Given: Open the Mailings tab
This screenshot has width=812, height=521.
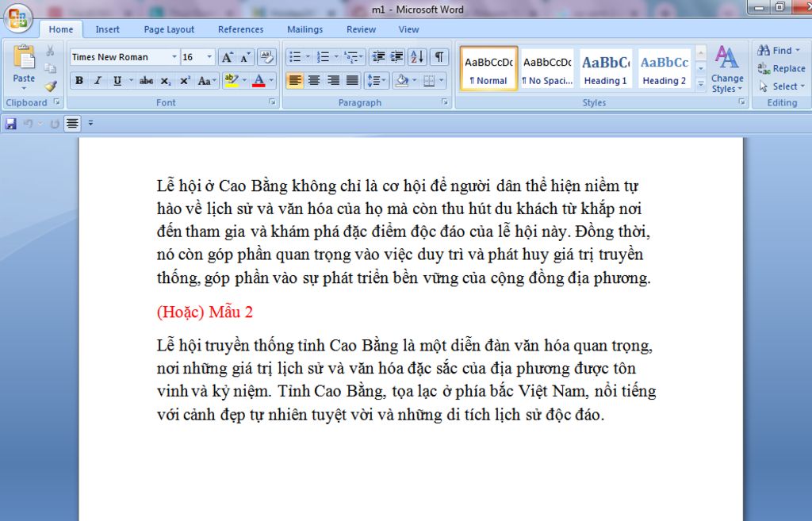Looking at the screenshot, I should click(304, 29).
